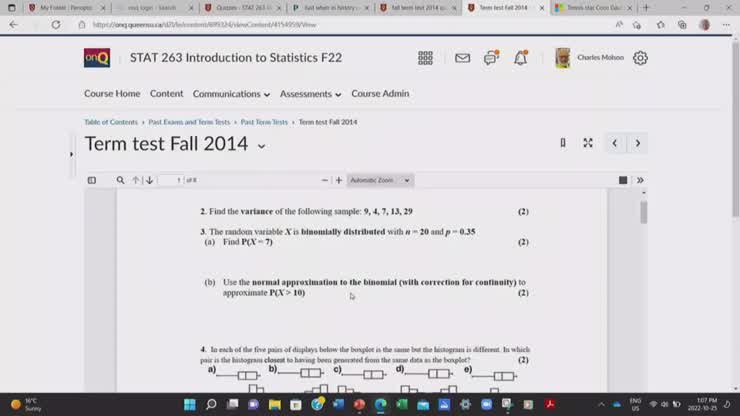
Task: Open the notifications bell icon
Action: pos(520,58)
